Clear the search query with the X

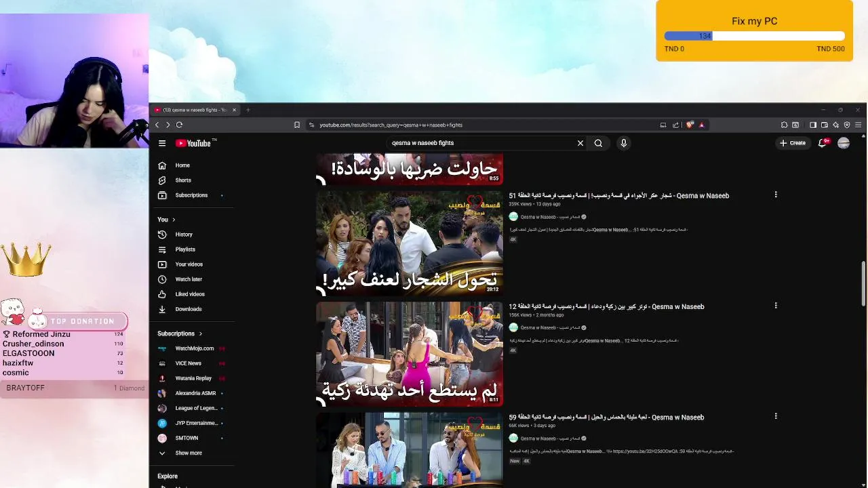580,143
